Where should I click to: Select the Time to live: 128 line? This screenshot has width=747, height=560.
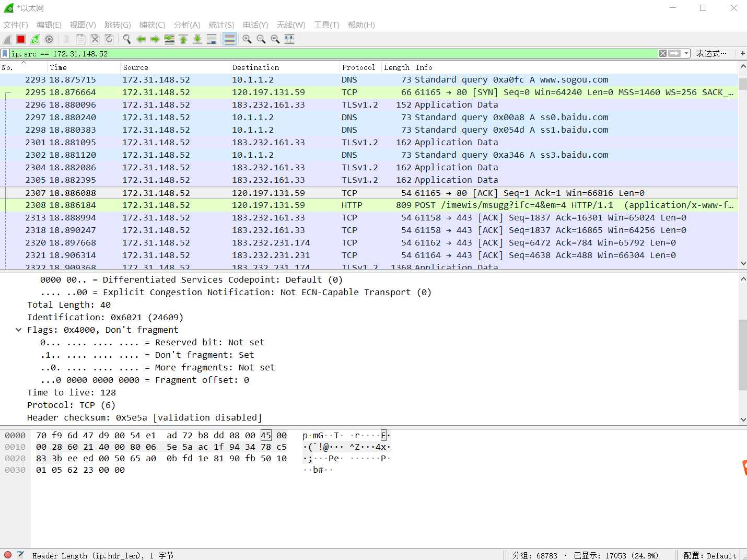click(72, 392)
